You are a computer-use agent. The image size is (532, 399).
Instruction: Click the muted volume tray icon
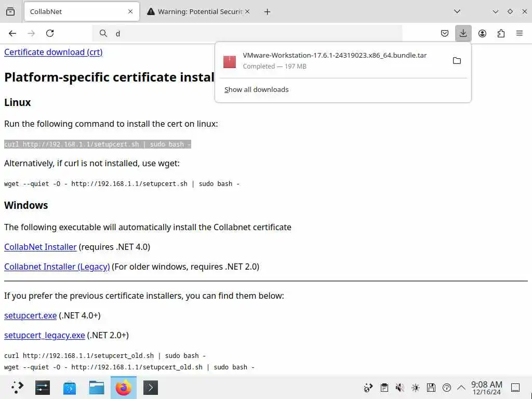click(x=400, y=388)
